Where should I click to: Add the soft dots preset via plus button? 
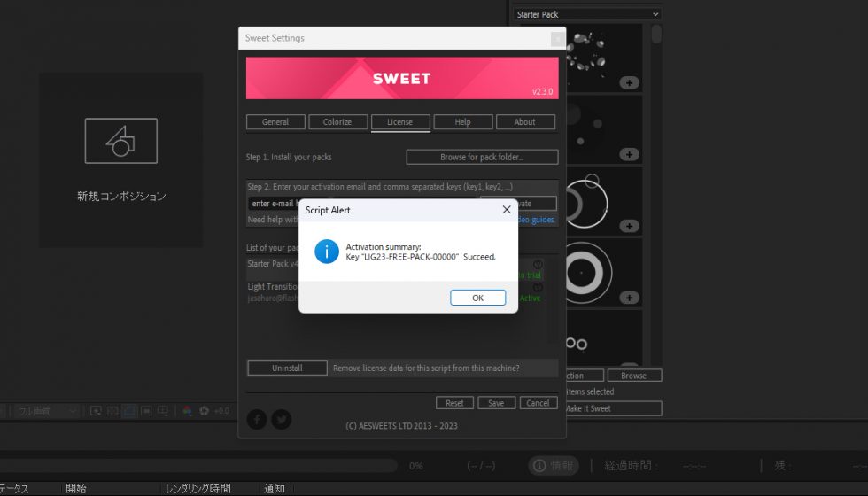pos(629,154)
